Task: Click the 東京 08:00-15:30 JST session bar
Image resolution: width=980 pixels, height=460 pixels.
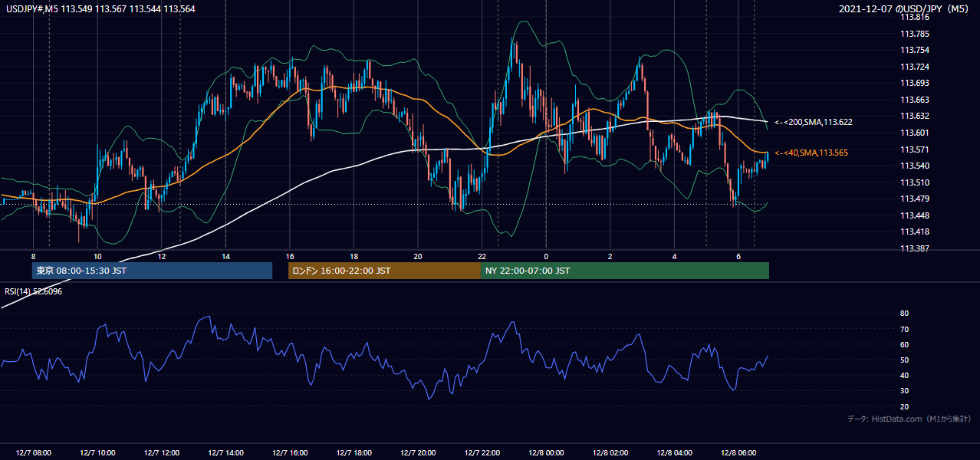Action: click(x=152, y=271)
